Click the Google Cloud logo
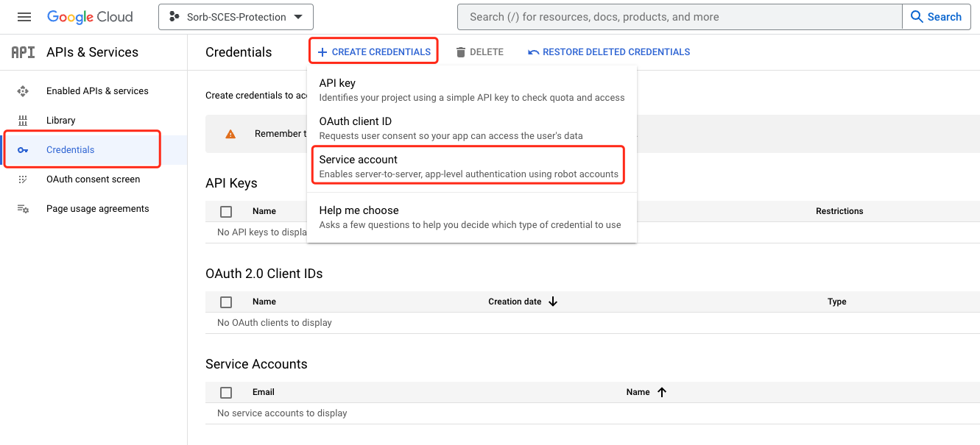This screenshot has height=445, width=980. point(90,16)
